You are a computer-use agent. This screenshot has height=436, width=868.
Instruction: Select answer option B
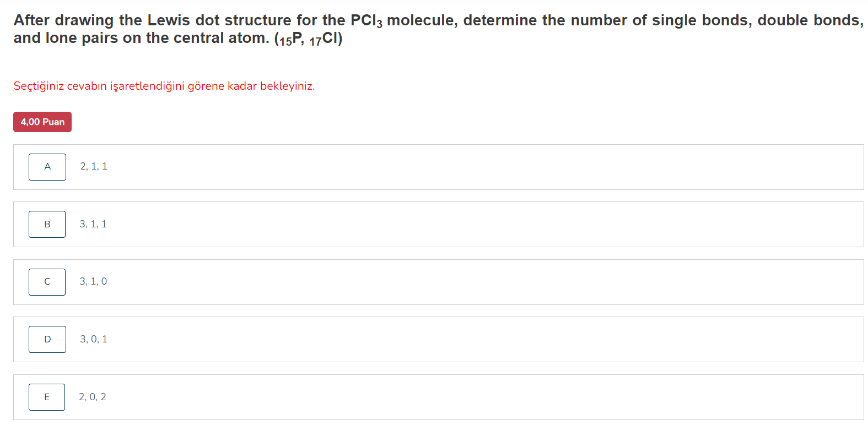tap(47, 224)
